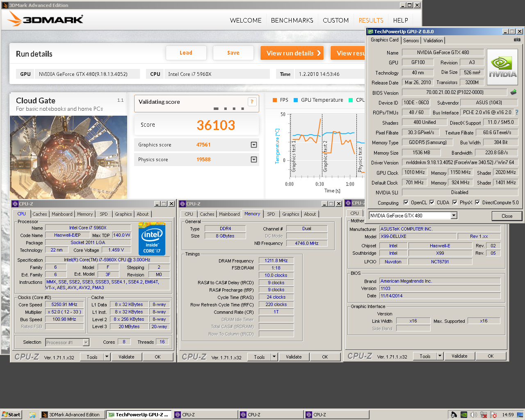Click the GPU-Z title bar icon
The width and height of the screenshot is (525, 420).
(370, 32)
